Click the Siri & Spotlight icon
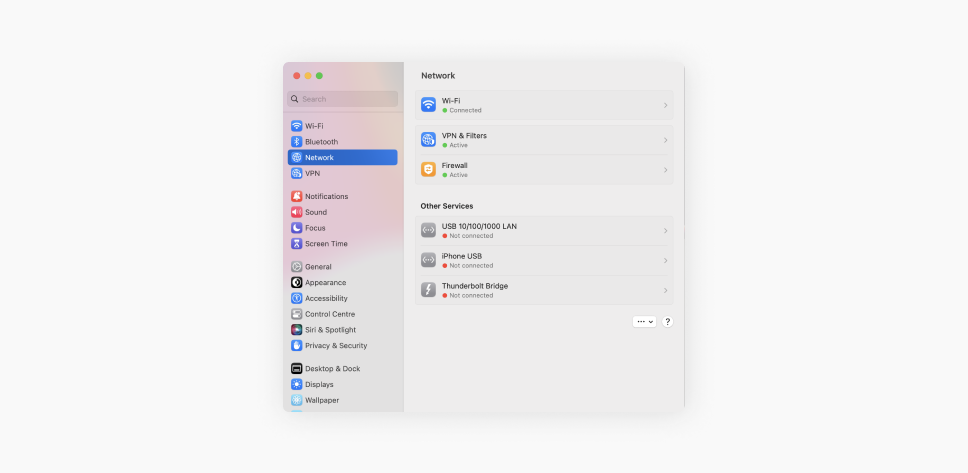The image size is (968, 473). [x=296, y=330]
